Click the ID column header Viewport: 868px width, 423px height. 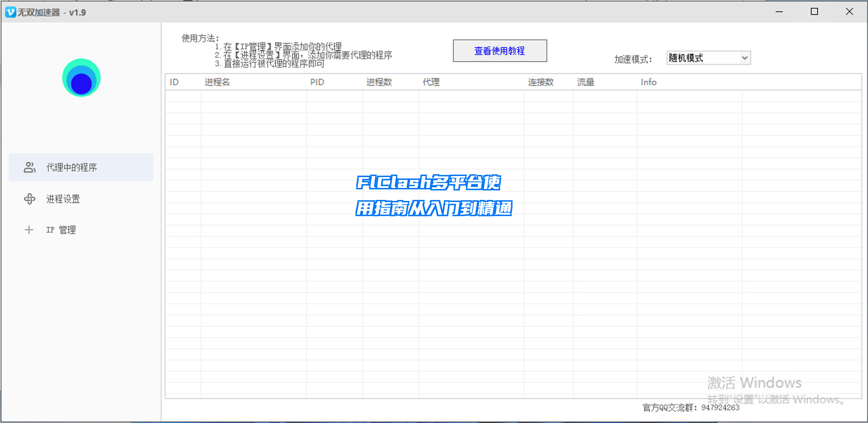tap(183, 82)
